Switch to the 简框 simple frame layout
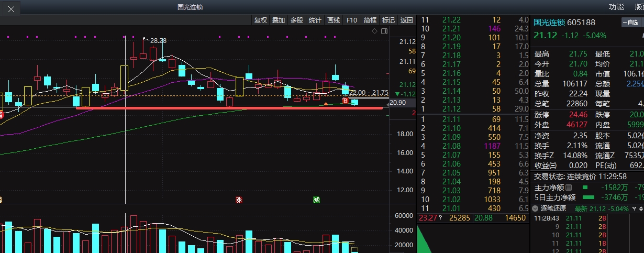Viewport: 644px width, 253px height. point(370,20)
